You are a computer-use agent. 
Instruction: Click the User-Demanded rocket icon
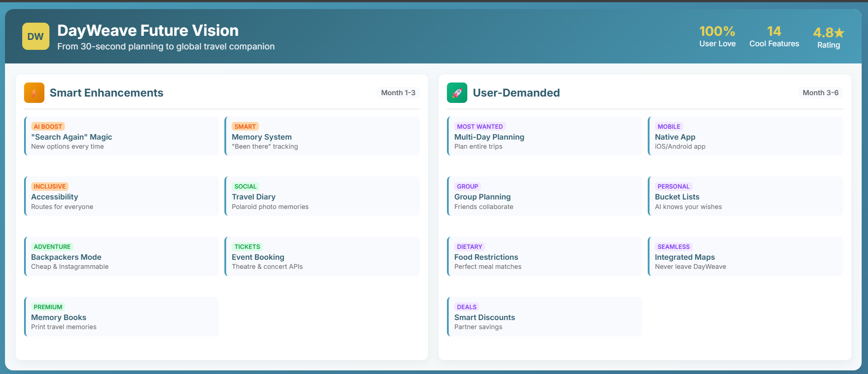457,93
